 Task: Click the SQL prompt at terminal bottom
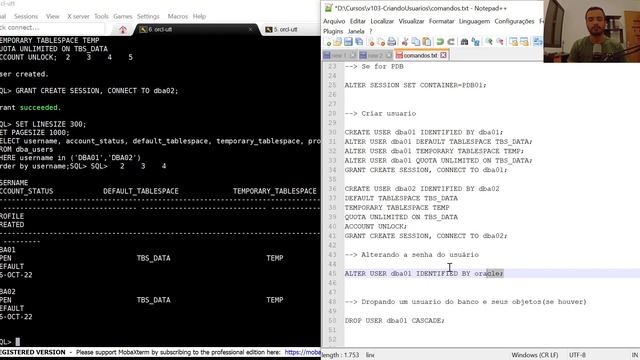pos(10,342)
